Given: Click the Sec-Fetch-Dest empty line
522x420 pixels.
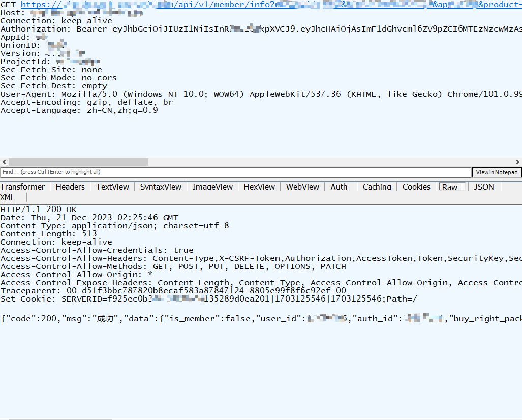Looking at the screenshot, I should 54,86.
